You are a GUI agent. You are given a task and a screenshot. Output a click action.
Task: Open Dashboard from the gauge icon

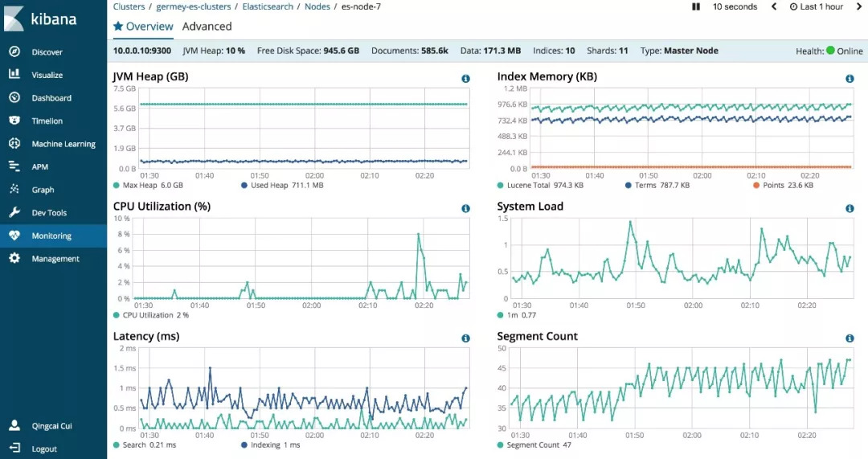pyautogui.click(x=14, y=97)
